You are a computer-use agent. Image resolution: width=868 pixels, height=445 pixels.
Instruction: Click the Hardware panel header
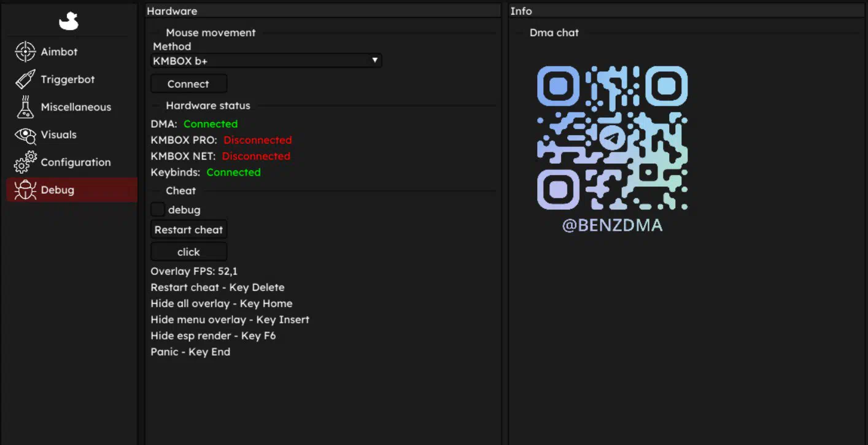point(323,11)
